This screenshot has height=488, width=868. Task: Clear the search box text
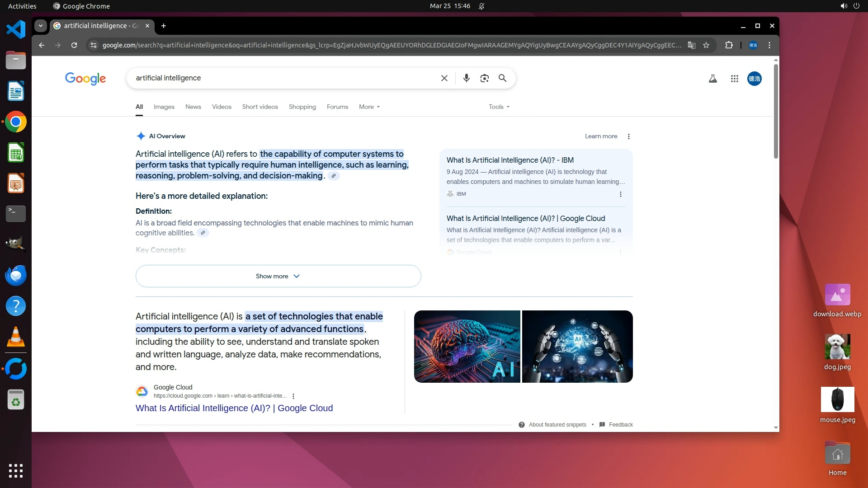[444, 78]
